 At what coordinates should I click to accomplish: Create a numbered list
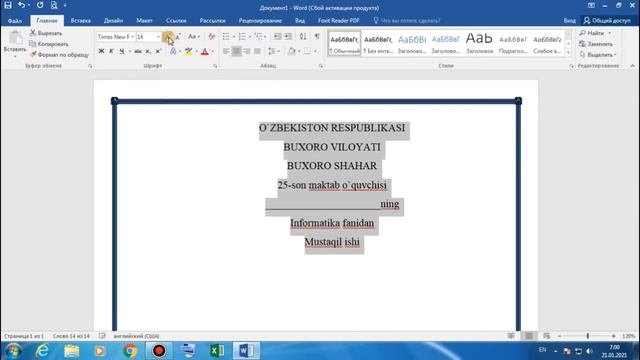(x=242, y=37)
